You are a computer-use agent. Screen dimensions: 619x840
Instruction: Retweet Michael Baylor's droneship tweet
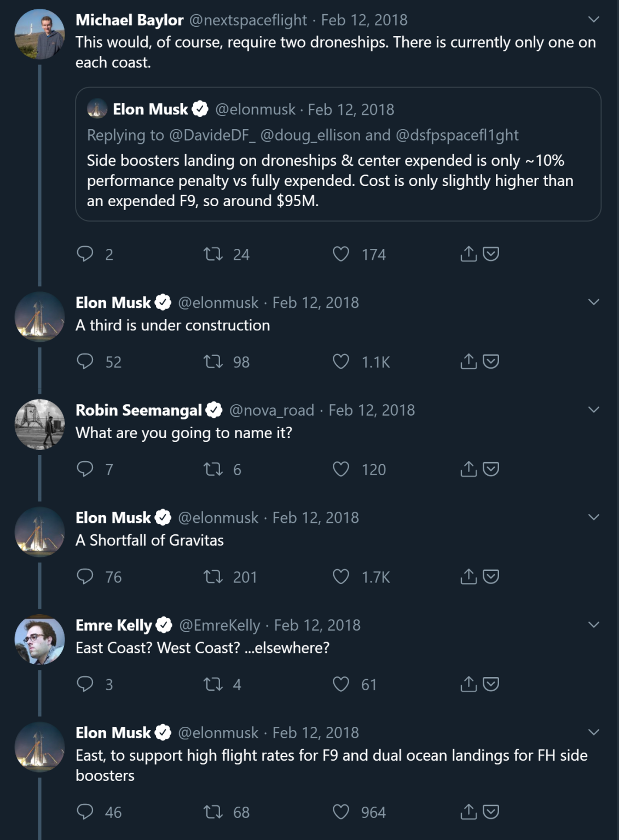pos(213,254)
